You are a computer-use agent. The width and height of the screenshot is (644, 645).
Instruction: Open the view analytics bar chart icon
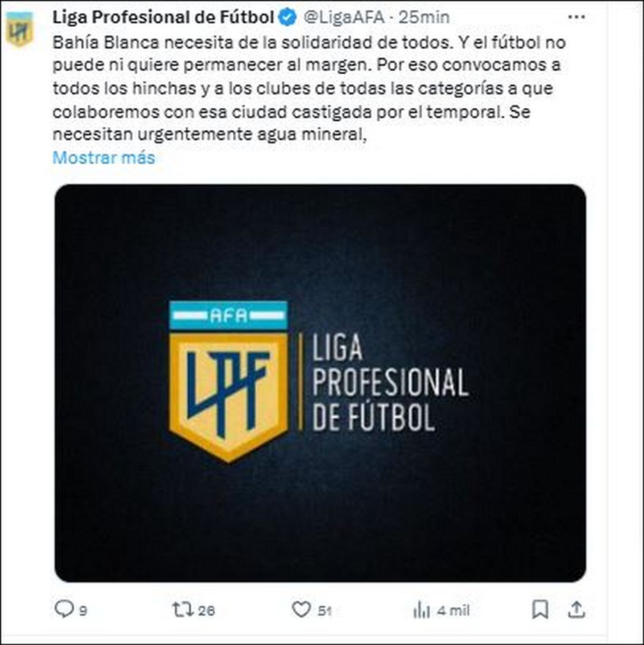(421, 610)
